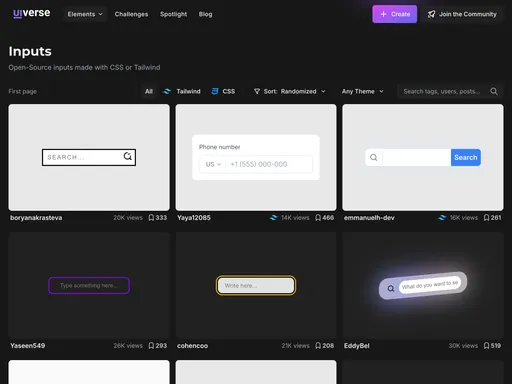Click the rocket icon beside Join the Community
The image size is (512, 384).
[x=431, y=14]
